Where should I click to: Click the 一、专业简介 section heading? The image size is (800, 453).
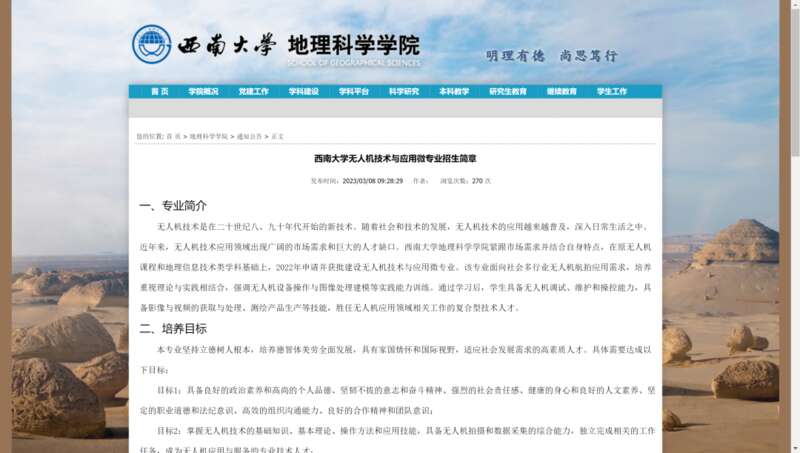(x=172, y=206)
